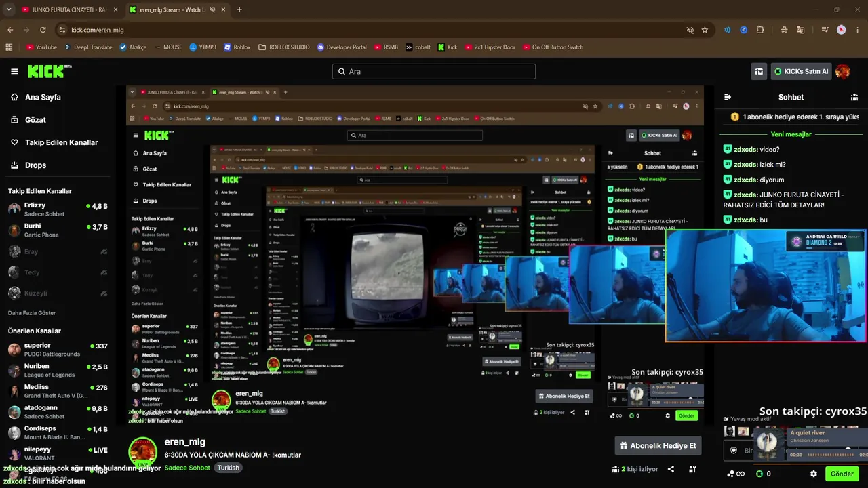868x488 pixels.
Task: Focus the Ara search field
Action: [434, 71]
